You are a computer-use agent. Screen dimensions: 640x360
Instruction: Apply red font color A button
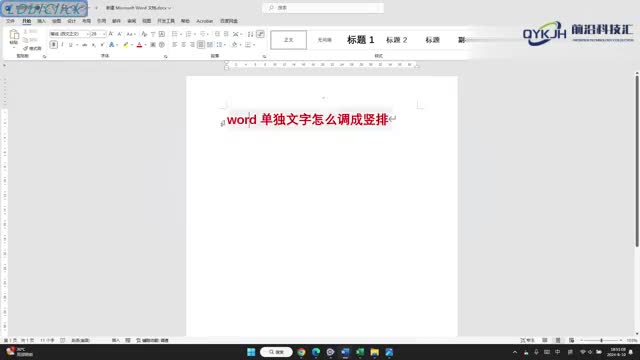[x=139, y=45]
